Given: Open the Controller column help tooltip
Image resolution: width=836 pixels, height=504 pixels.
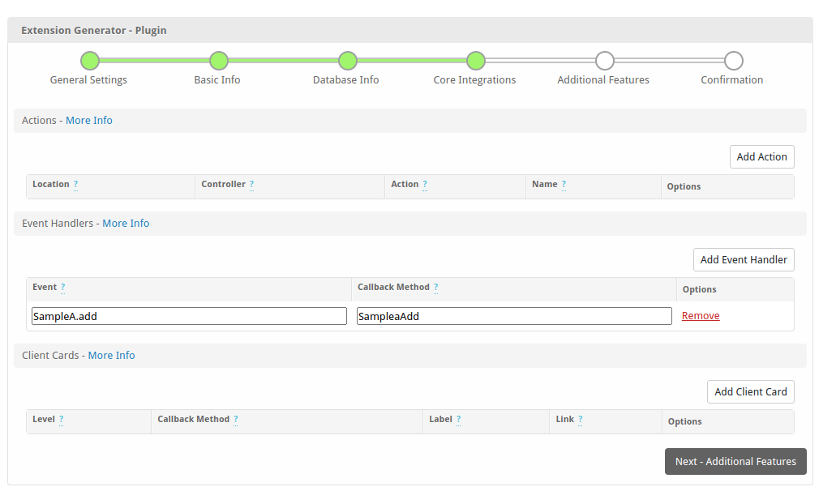Looking at the screenshot, I should 251,184.
